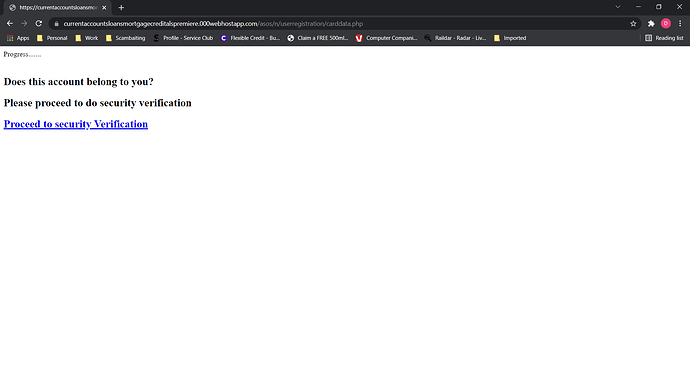Open the Flexible Credit bookmark
The image size is (690, 370).
point(250,38)
